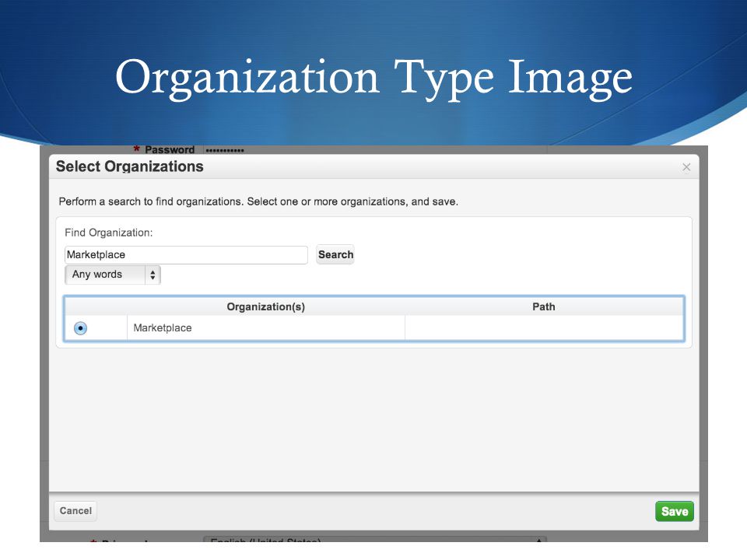
Task: Click the Marketplace row name cell
Action: click(x=266, y=327)
